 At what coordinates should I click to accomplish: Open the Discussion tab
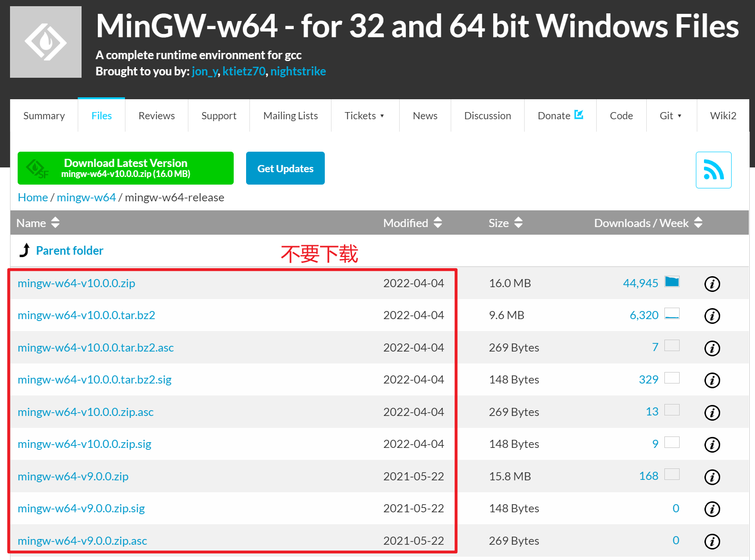(x=487, y=115)
